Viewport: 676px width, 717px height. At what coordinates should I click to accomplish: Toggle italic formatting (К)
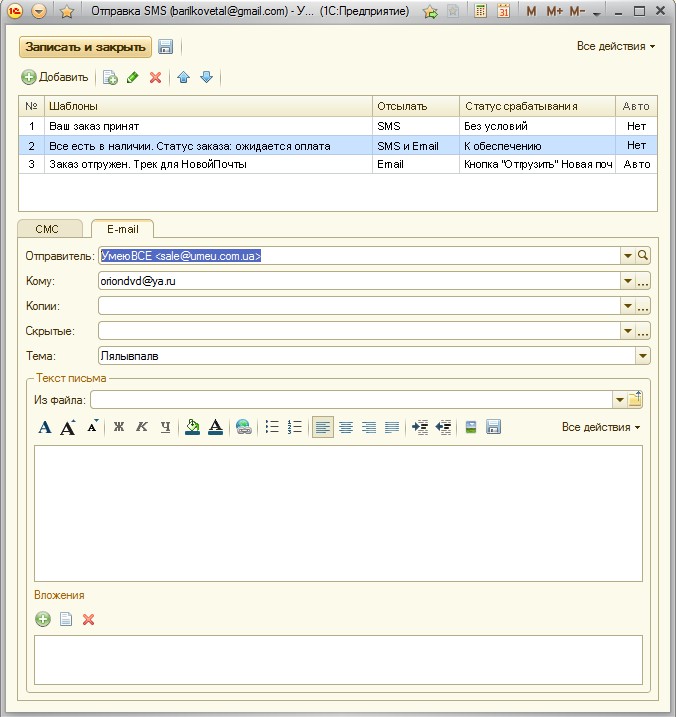(x=142, y=427)
